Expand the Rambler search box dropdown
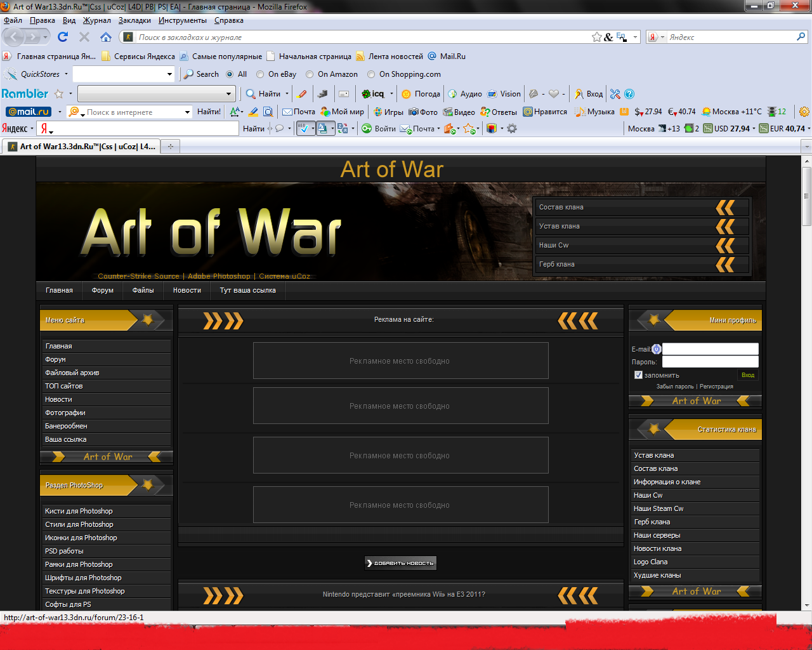The width and height of the screenshot is (812, 650). [229, 94]
